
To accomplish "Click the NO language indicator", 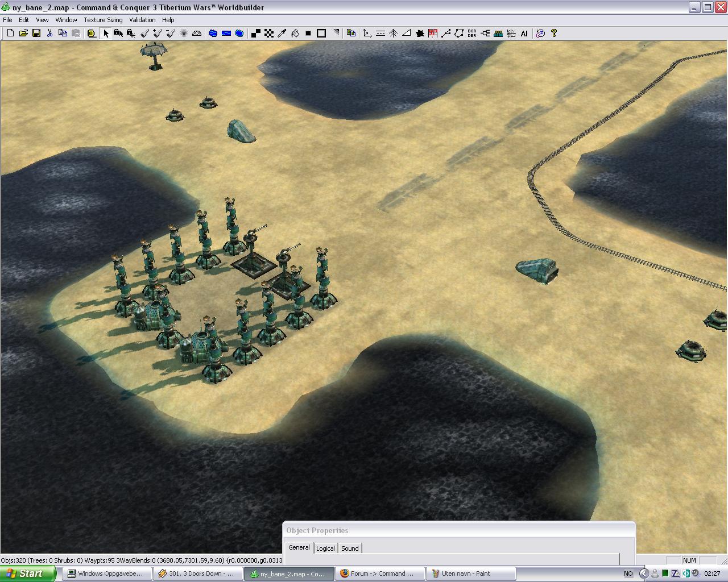I will tap(628, 573).
